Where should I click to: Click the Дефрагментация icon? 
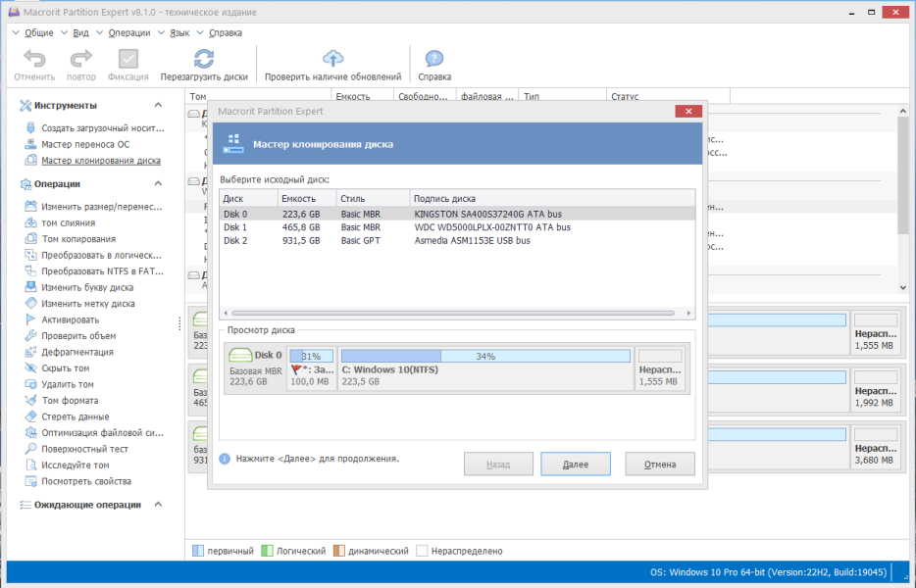(x=30, y=352)
